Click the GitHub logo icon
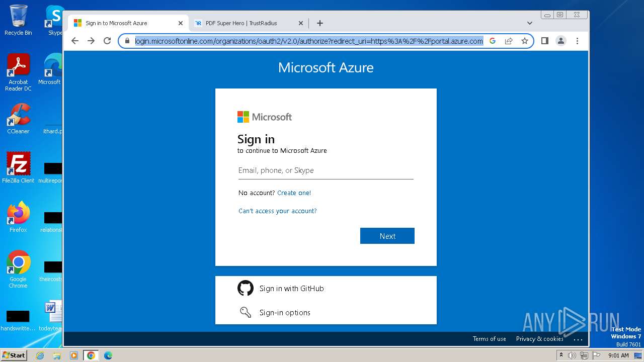 [246, 288]
